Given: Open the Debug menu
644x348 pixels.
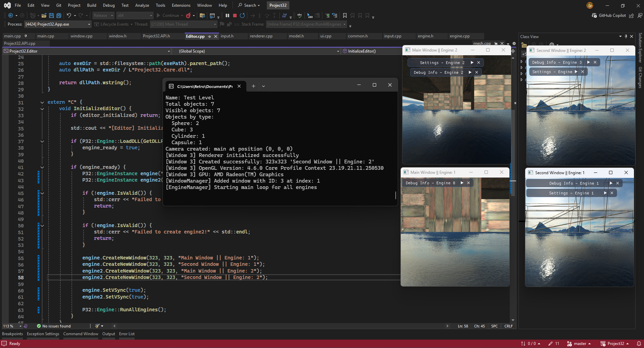Looking at the screenshot, I should (109, 5).
